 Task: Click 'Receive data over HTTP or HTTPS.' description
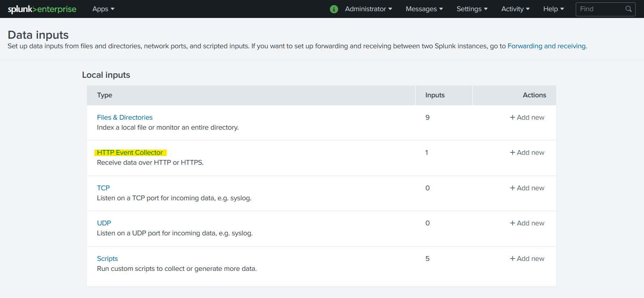point(150,162)
